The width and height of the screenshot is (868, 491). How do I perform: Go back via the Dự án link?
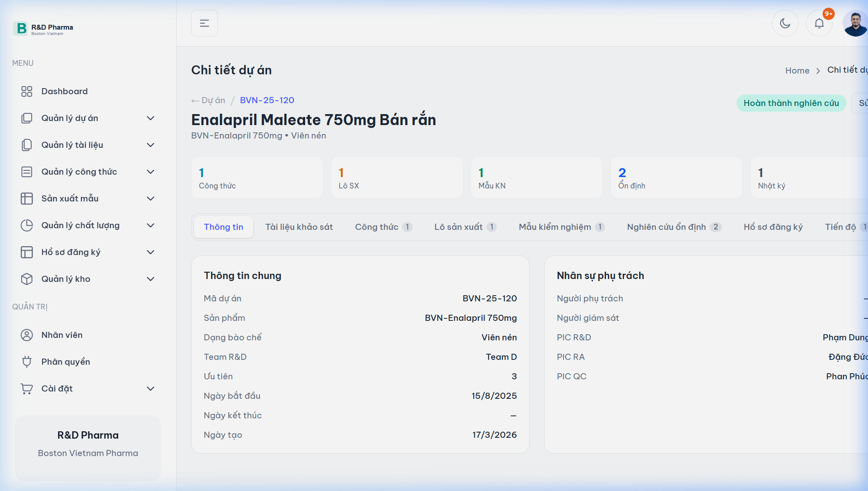(209, 100)
